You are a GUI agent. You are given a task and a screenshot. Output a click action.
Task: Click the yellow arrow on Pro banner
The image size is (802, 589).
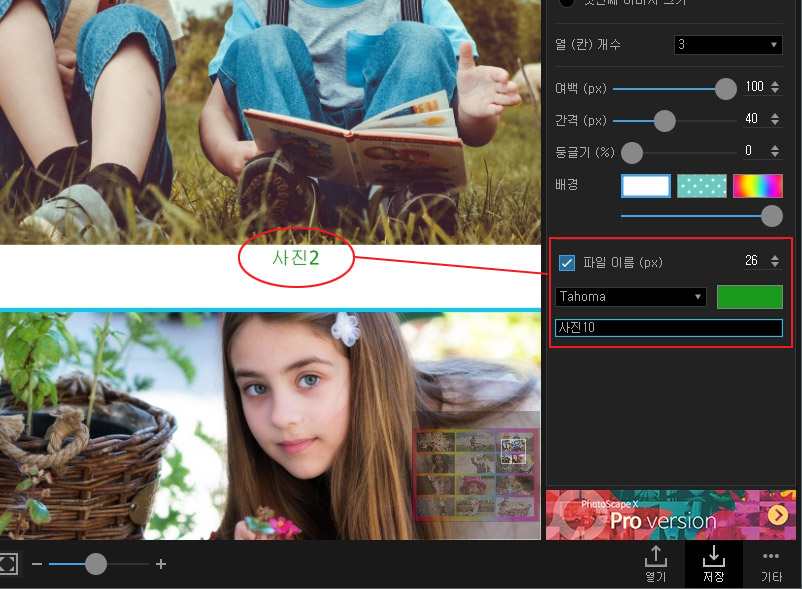(777, 515)
